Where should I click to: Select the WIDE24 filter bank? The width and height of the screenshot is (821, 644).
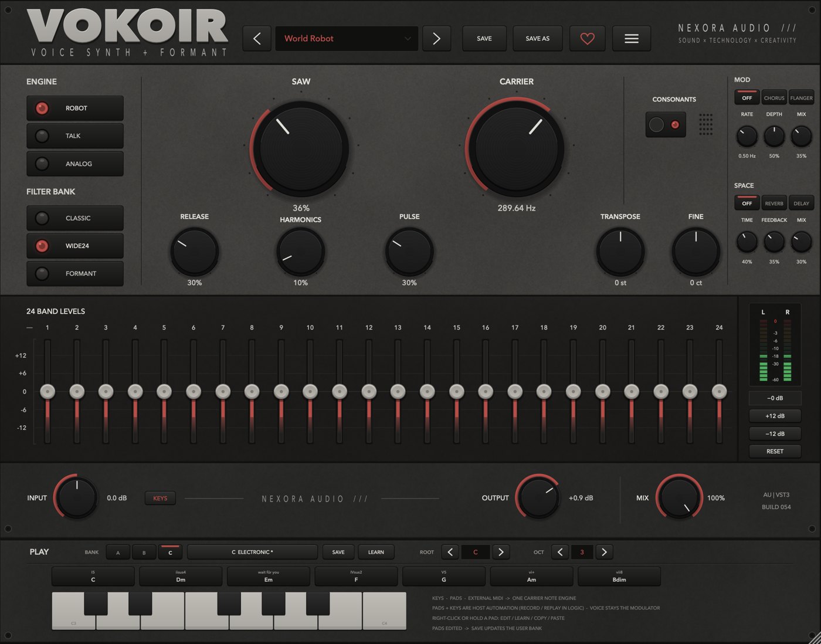(75, 246)
